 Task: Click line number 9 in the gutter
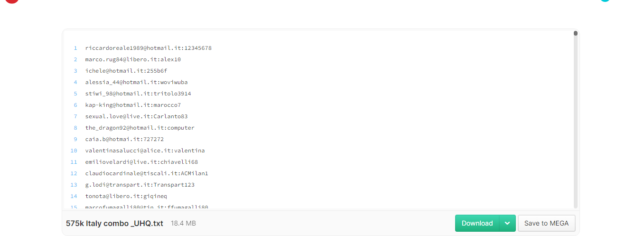click(x=75, y=139)
